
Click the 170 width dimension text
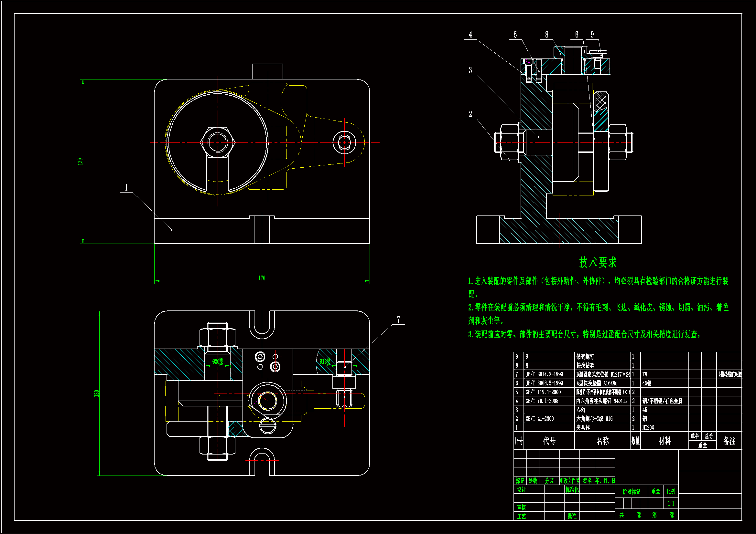pos(262,278)
